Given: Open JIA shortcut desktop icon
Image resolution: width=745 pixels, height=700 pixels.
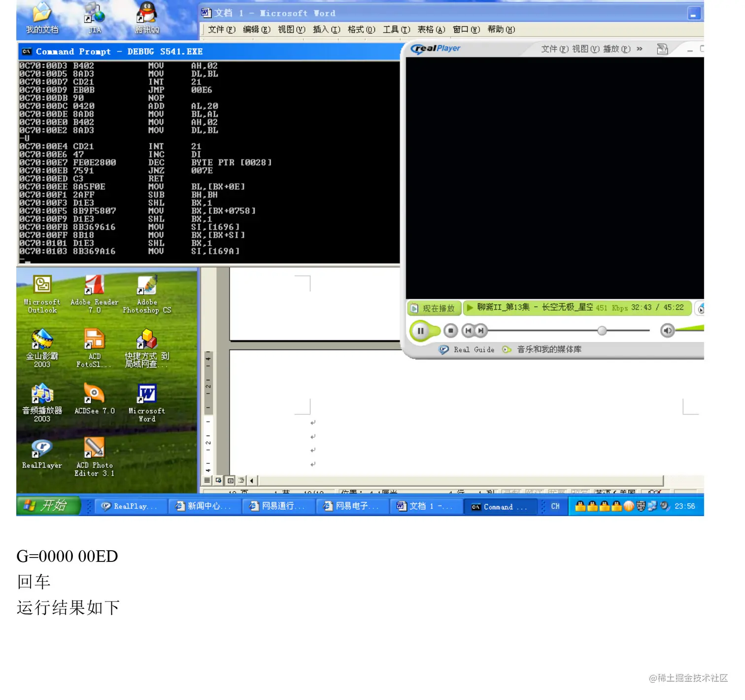Looking at the screenshot, I should click(94, 18).
